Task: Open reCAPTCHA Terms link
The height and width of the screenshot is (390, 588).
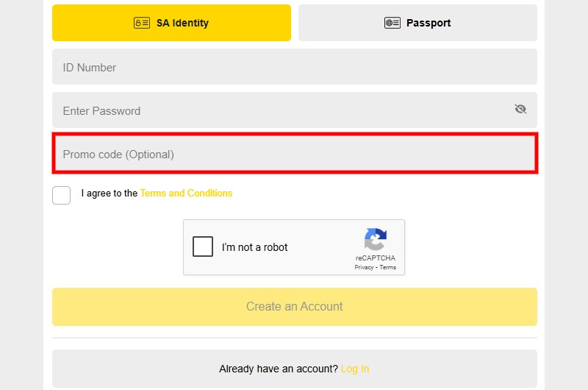Action: pos(388,267)
